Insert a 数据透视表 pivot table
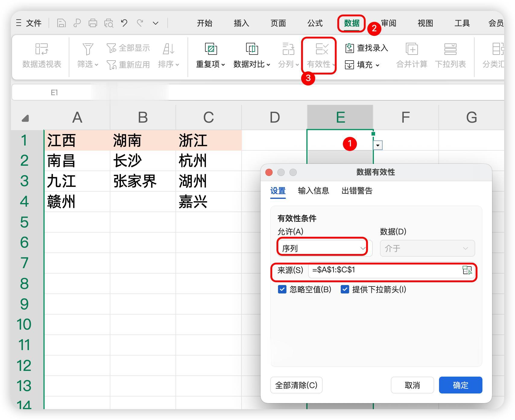515x420 pixels. pyautogui.click(x=42, y=56)
